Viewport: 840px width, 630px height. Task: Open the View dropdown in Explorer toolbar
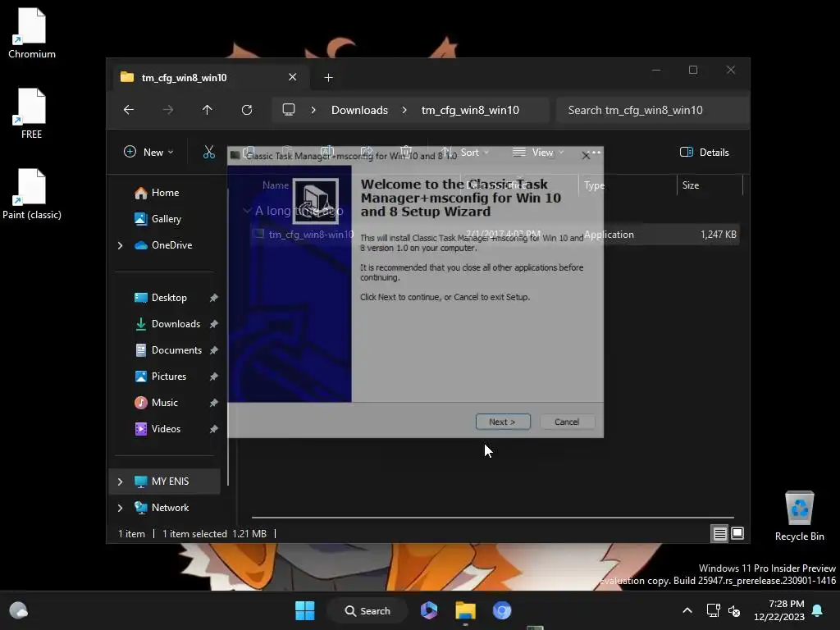pyautogui.click(x=538, y=152)
